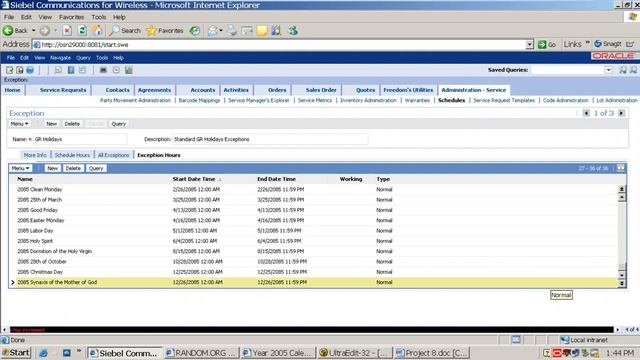Image resolution: width=640 pixels, height=360 pixels.
Task: Click the IE Refresh icon
Action: tap(82, 31)
